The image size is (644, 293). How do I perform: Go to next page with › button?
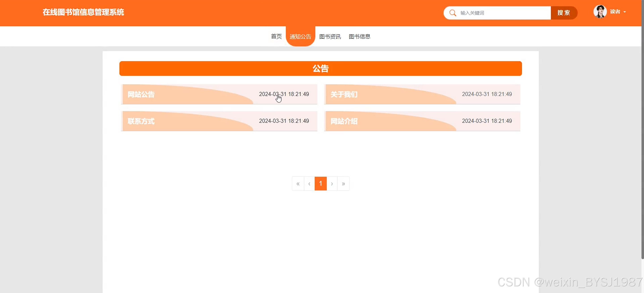tap(332, 184)
